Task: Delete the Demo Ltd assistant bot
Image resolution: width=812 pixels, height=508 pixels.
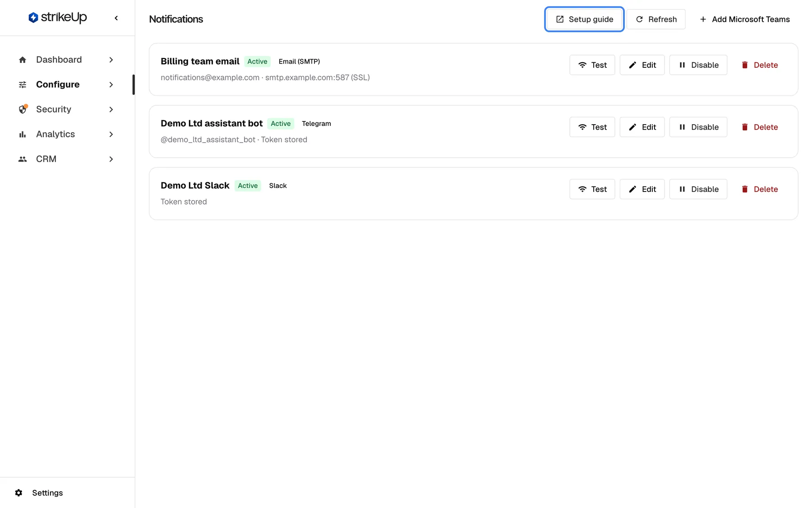Action: tap(760, 127)
